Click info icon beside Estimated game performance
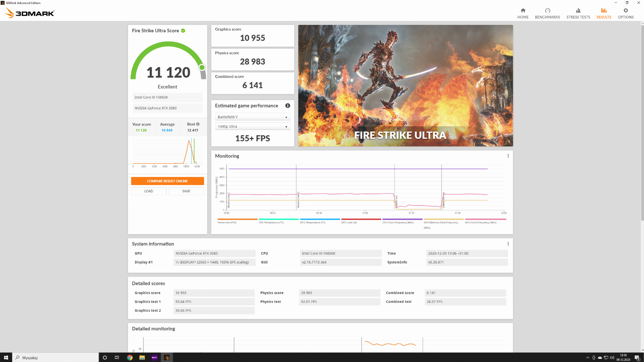The image size is (644, 362). tap(288, 106)
